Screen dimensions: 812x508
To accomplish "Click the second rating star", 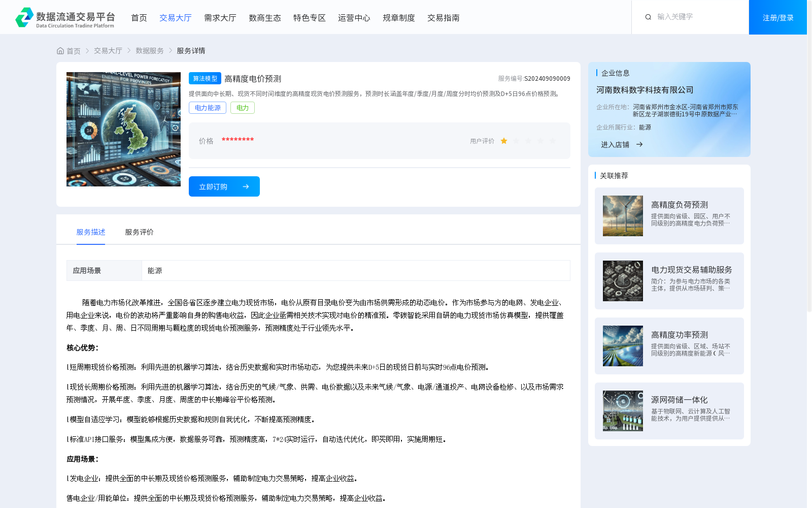I will (x=516, y=141).
